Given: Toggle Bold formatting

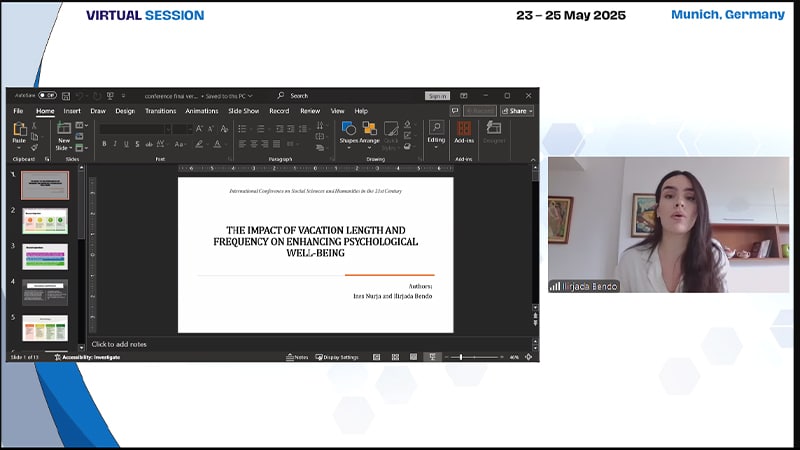Looking at the screenshot, I should (x=104, y=144).
